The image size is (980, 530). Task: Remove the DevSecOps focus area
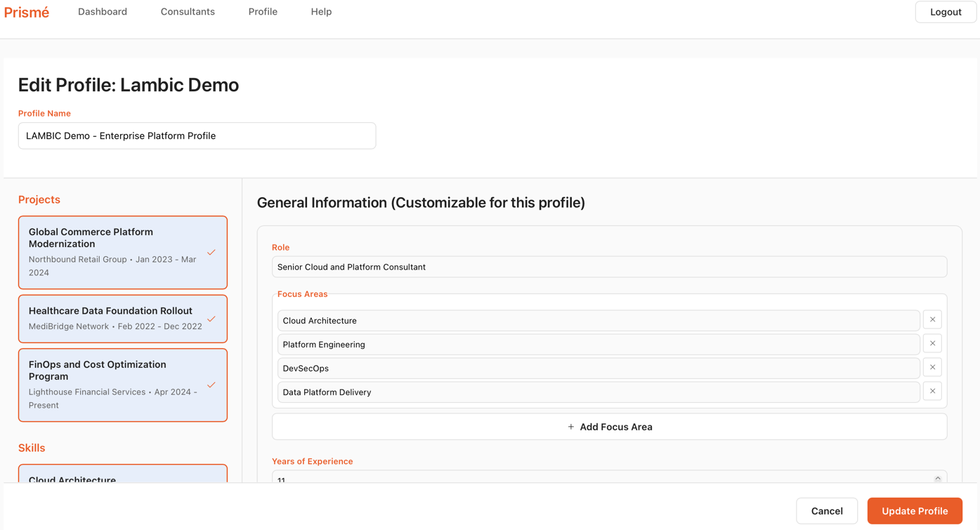[932, 367]
